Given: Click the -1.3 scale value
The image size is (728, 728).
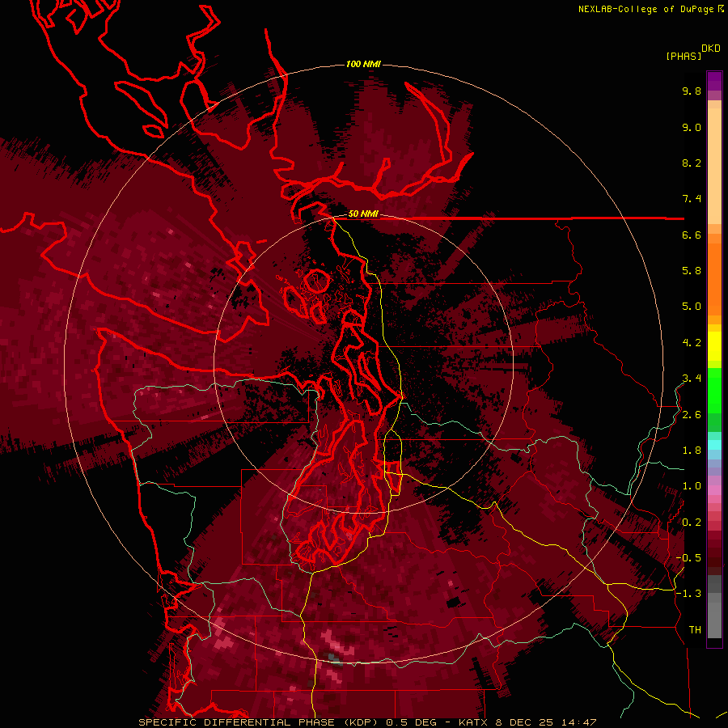Looking at the screenshot, I should tap(688, 594).
